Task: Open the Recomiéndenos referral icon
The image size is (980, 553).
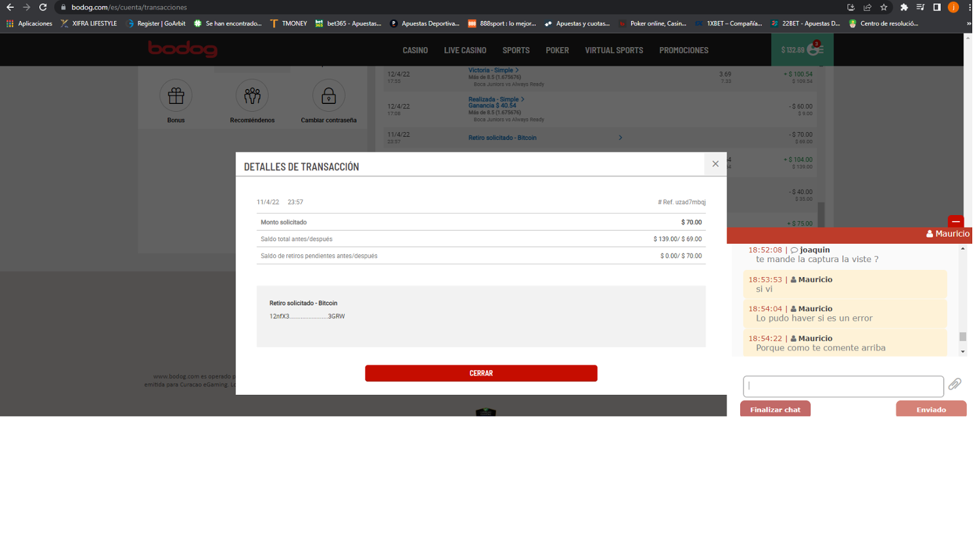Action: tap(252, 96)
